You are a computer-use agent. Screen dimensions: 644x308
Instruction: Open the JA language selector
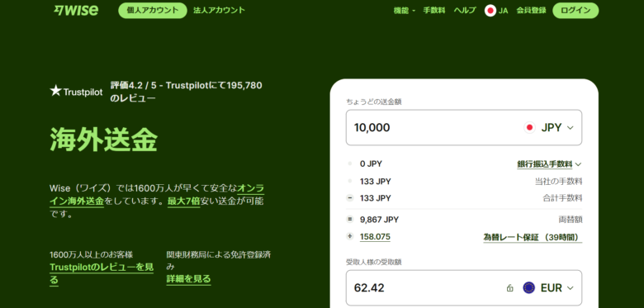point(496,11)
